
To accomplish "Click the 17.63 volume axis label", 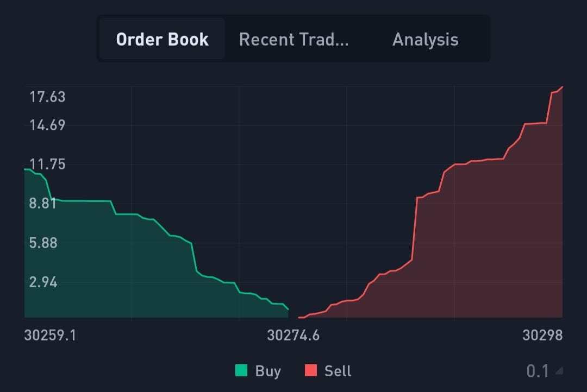I will 48,97.
